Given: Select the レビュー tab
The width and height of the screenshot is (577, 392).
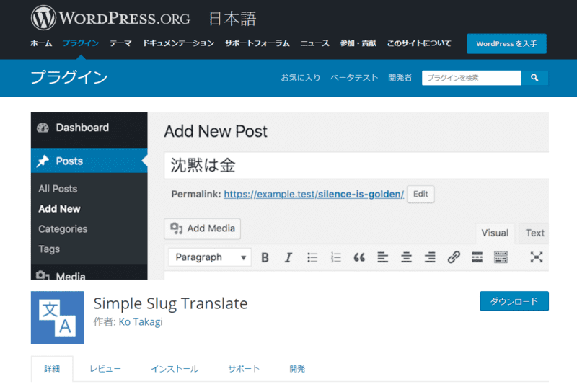Looking at the screenshot, I should [105, 369].
